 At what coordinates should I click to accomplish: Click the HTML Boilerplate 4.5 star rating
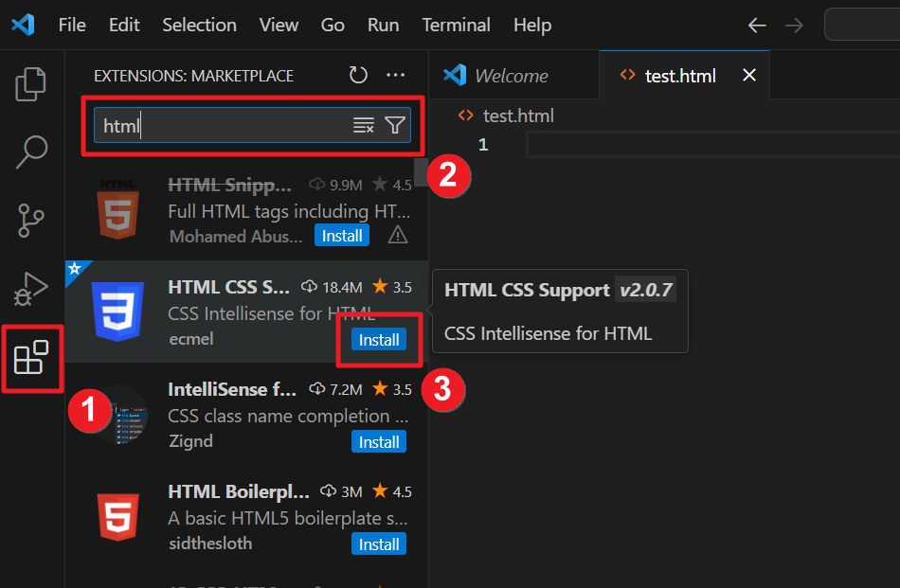(x=391, y=491)
